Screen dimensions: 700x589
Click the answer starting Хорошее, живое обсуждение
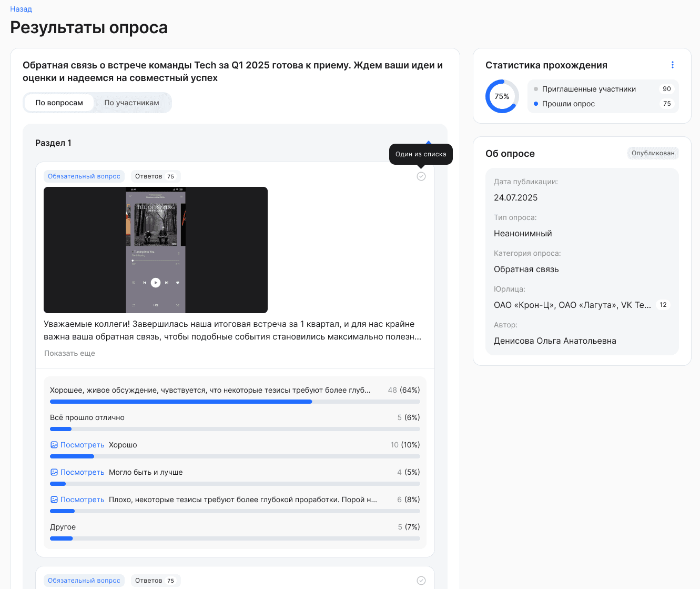pos(210,390)
